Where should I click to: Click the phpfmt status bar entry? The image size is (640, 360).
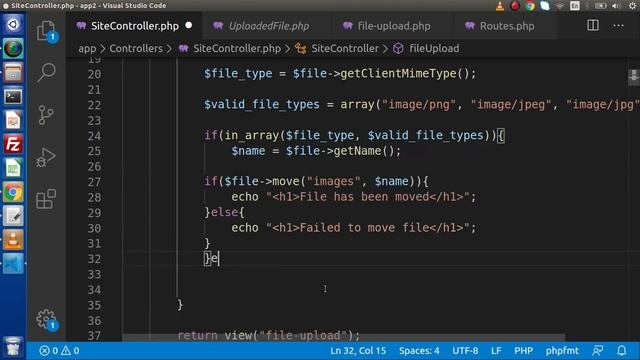pyautogui.click(x=562, y=351)
